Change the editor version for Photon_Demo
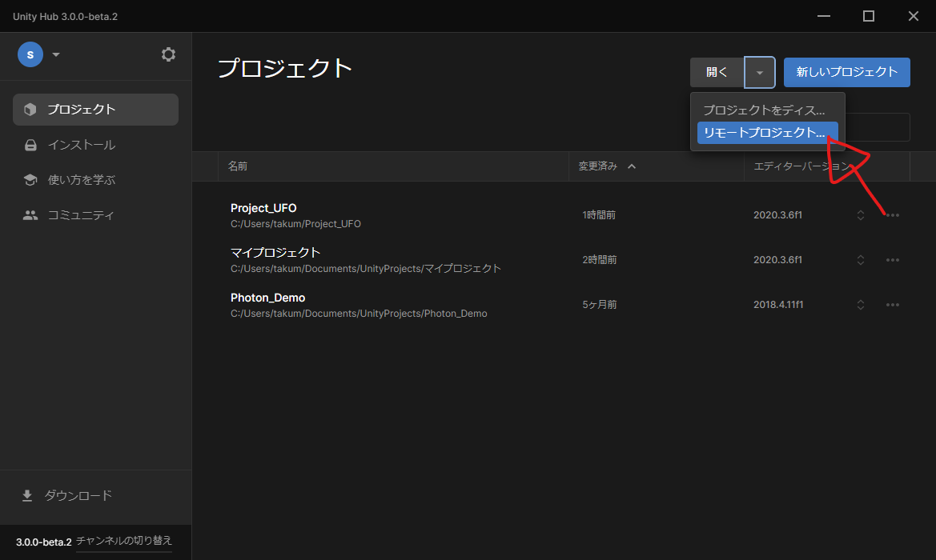This screenshot has width=936, height=560. pos(860,305)
